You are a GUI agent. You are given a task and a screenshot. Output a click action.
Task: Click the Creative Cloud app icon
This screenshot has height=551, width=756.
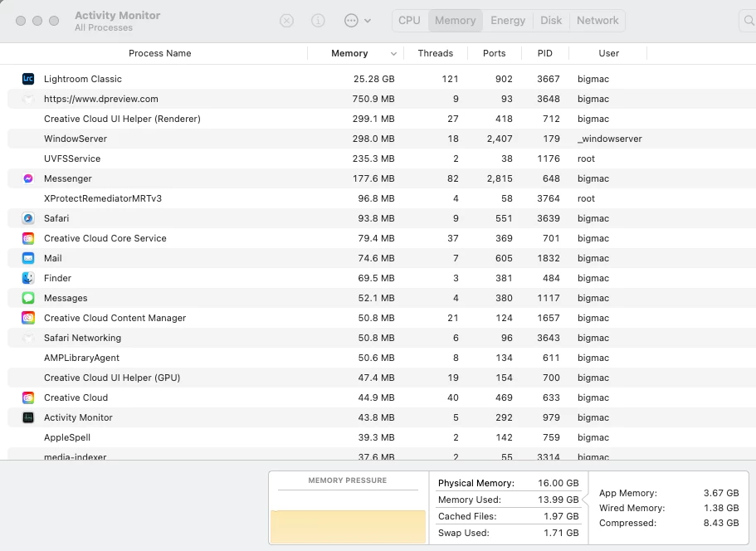pyautogui.click(x=28, y=397)
